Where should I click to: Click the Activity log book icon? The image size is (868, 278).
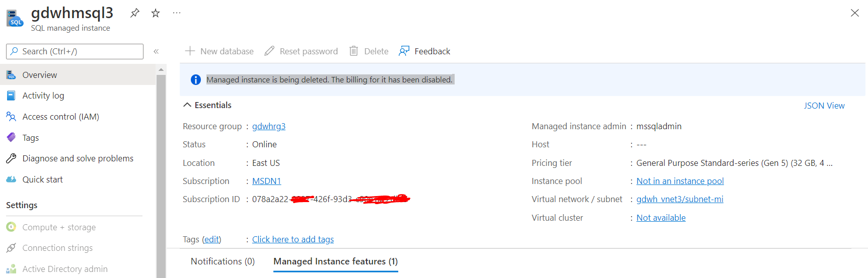(x=11, y=96)
